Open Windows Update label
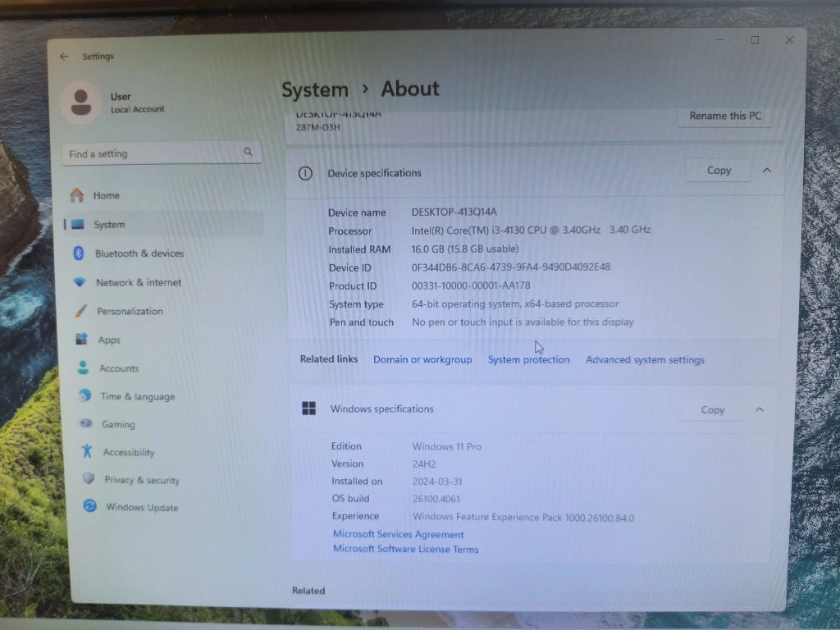 [142, 507]
